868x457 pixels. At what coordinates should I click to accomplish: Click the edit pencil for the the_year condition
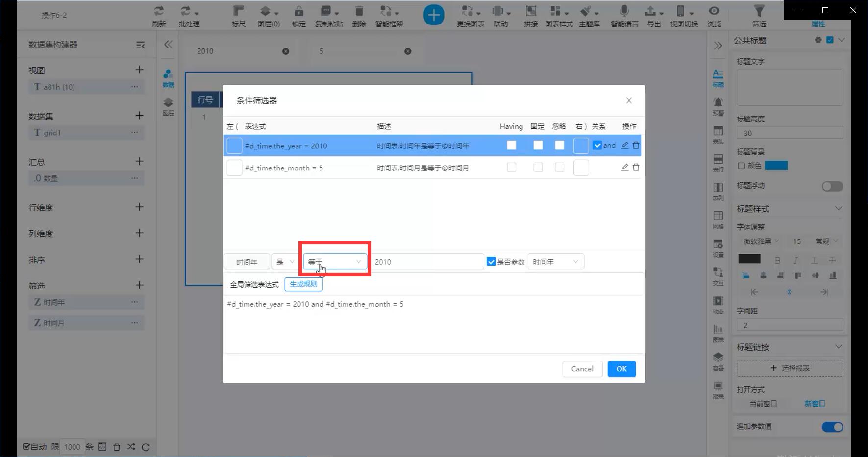tap(625, 145)
